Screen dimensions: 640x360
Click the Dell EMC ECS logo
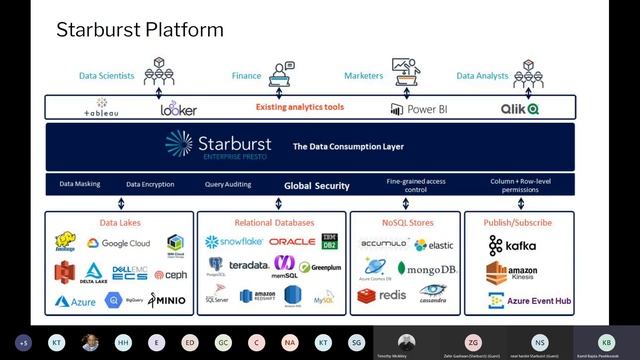[x=130, y=273]
